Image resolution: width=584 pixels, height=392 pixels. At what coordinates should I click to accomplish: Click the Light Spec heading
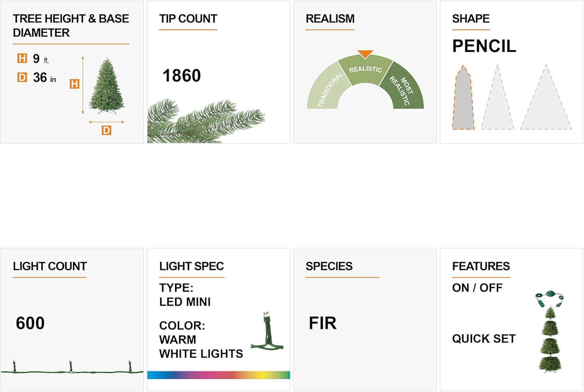coord(192,266)
